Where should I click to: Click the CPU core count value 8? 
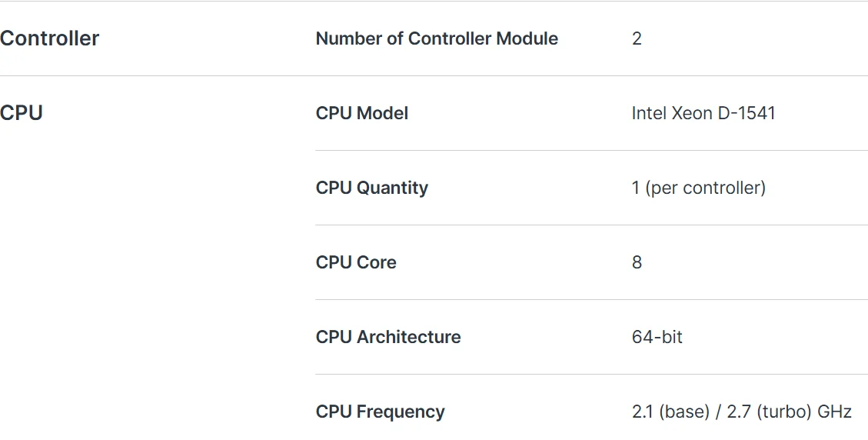637,262
